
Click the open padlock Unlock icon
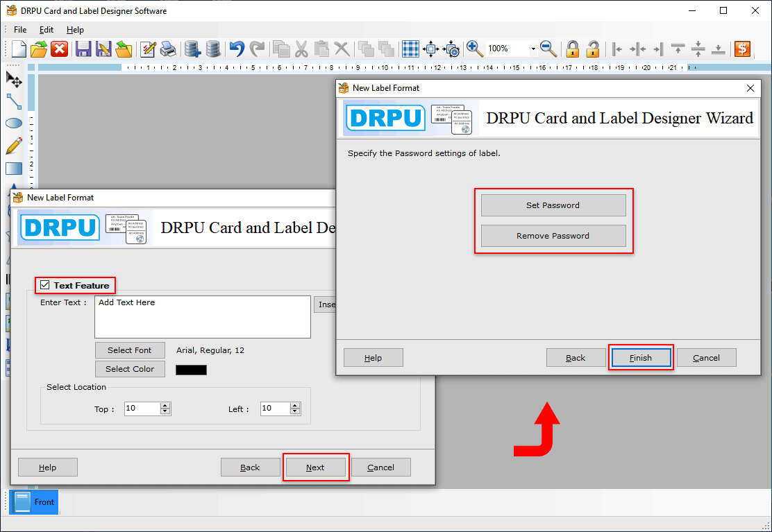(x=593, y=49)
